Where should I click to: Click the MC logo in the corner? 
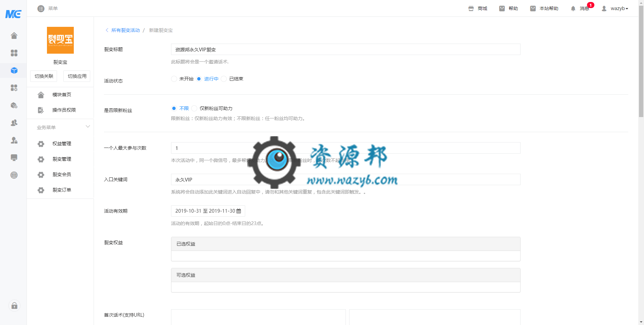(13, 14)
